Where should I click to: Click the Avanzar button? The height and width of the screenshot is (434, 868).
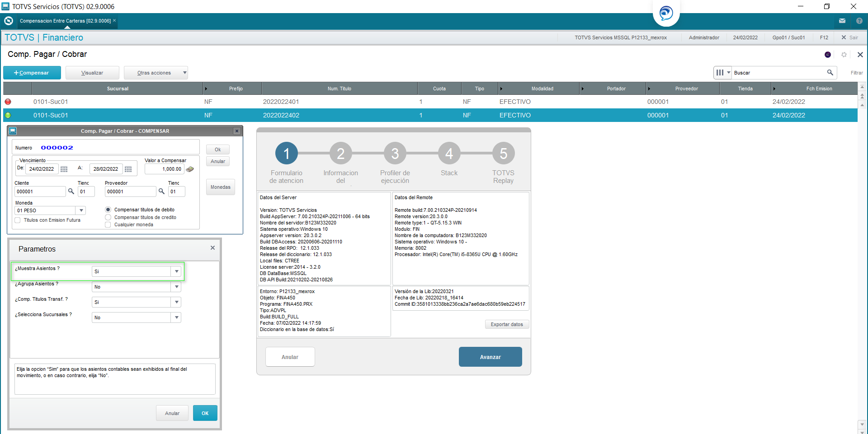coord(491,357)
